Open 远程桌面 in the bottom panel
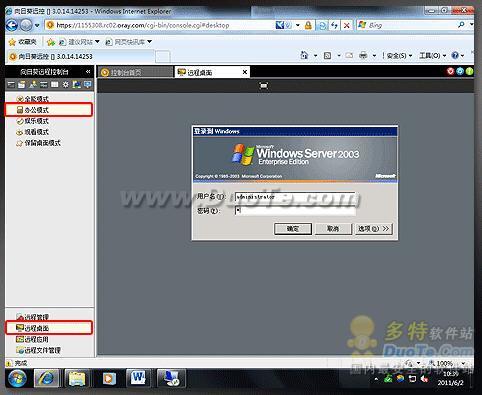 (x=49, y=328)
